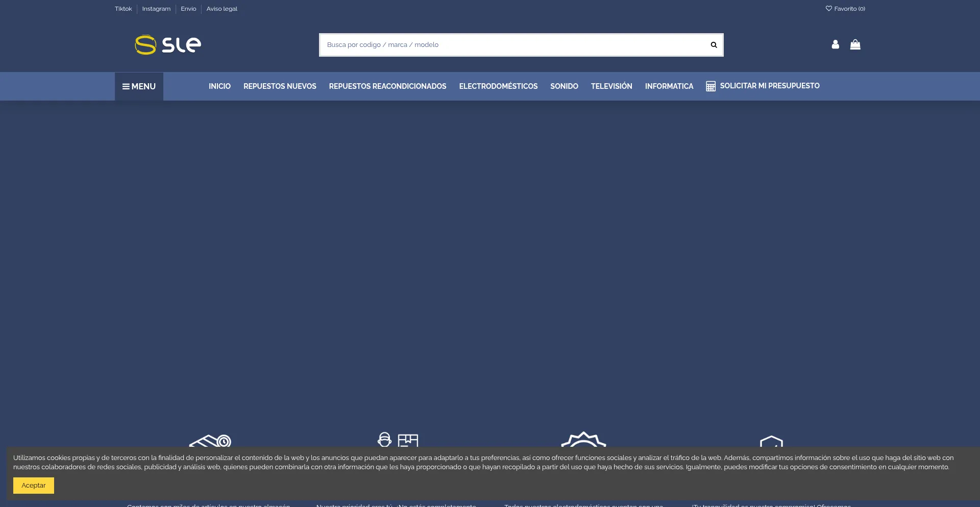Expand the hamburger MENU button
The width and height of the screenshot is (980, 507).
click(139, 86)
